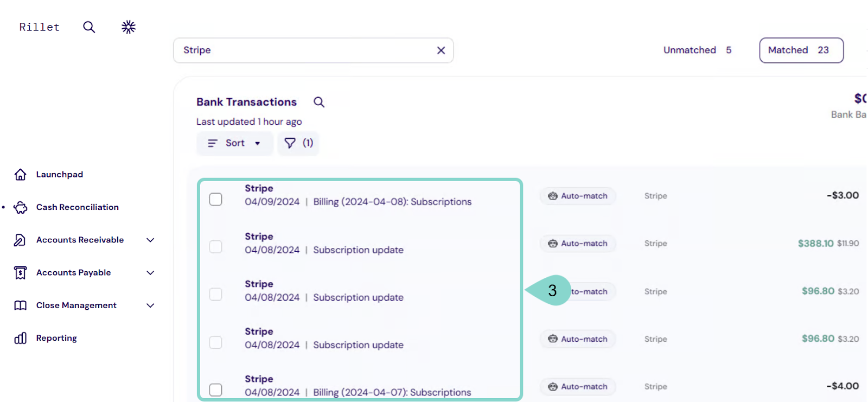Check the 04/09/2024 Stripe Billing transaction checkbox
The width and height of the screenshot is (868, 402).
(216, 199)
